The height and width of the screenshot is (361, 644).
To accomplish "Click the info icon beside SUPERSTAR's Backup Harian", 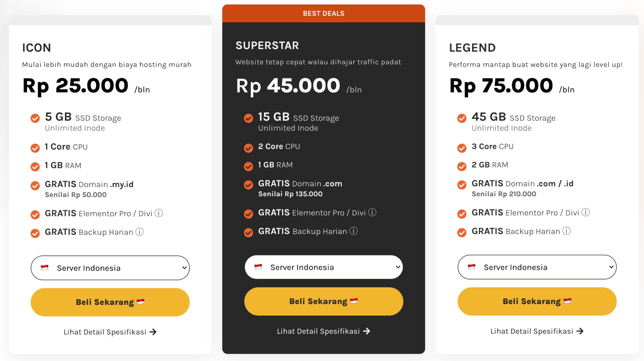I will 354,231.
